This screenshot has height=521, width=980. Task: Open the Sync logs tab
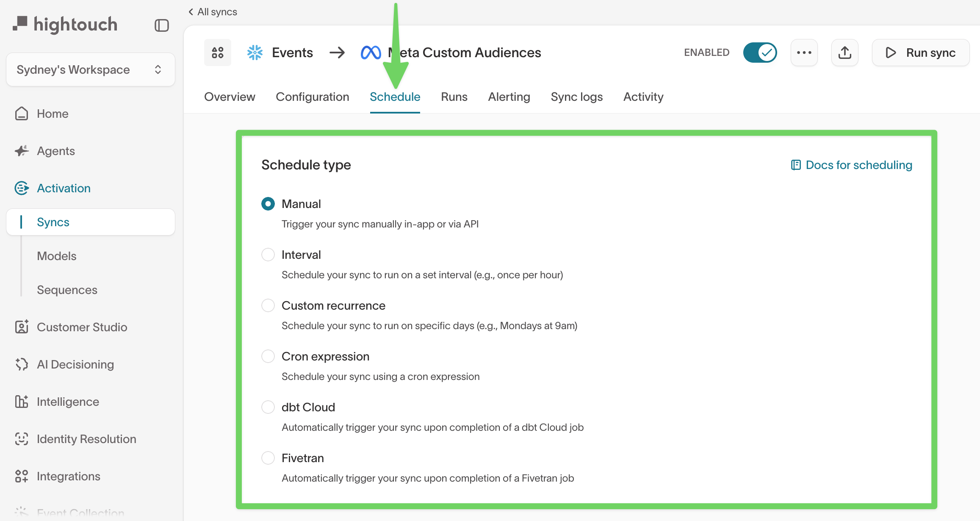576,97
